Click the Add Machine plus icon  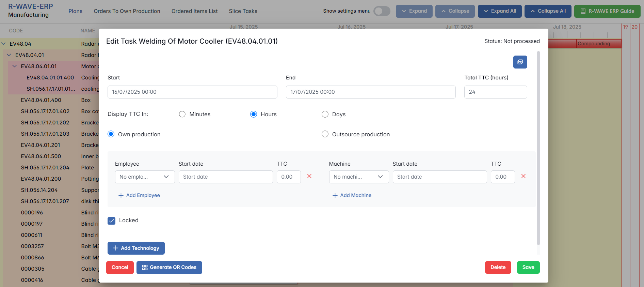335,195
